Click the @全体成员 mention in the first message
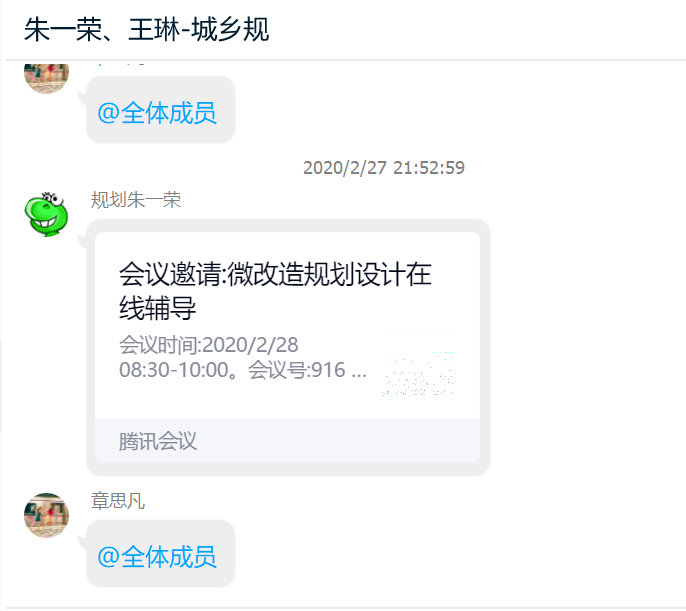 (157, 113)
